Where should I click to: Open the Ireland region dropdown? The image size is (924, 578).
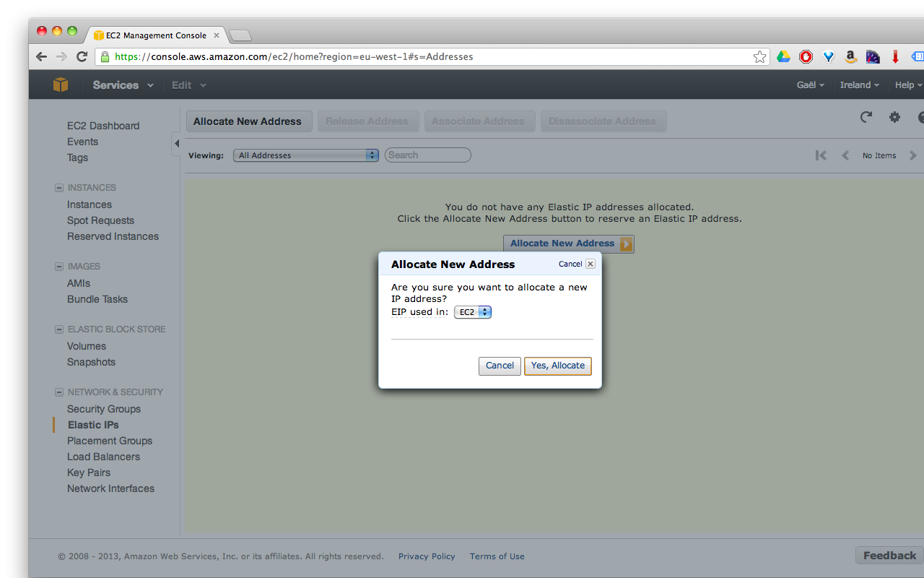859,85
